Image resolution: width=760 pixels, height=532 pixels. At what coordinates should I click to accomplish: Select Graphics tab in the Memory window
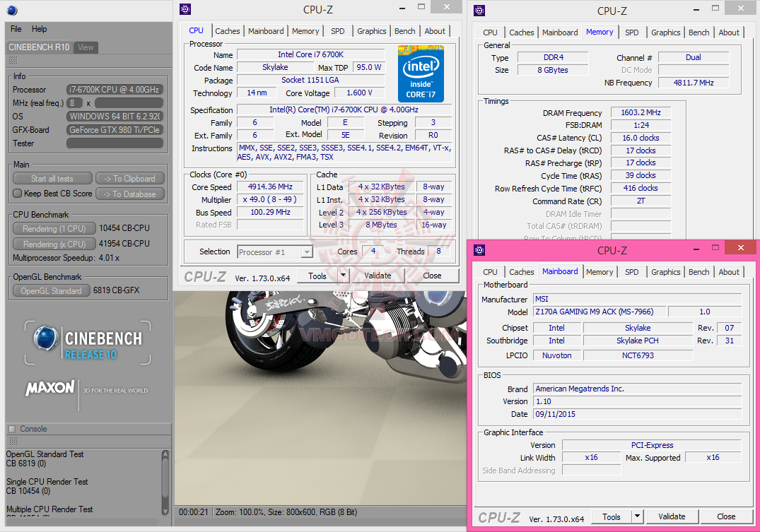665,32
